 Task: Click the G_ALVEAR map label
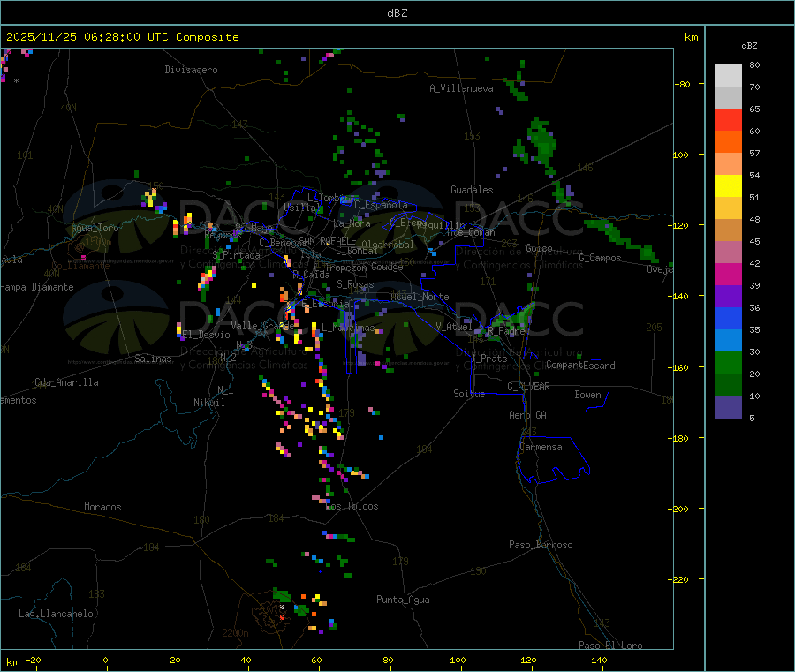(x=529, y=387)
